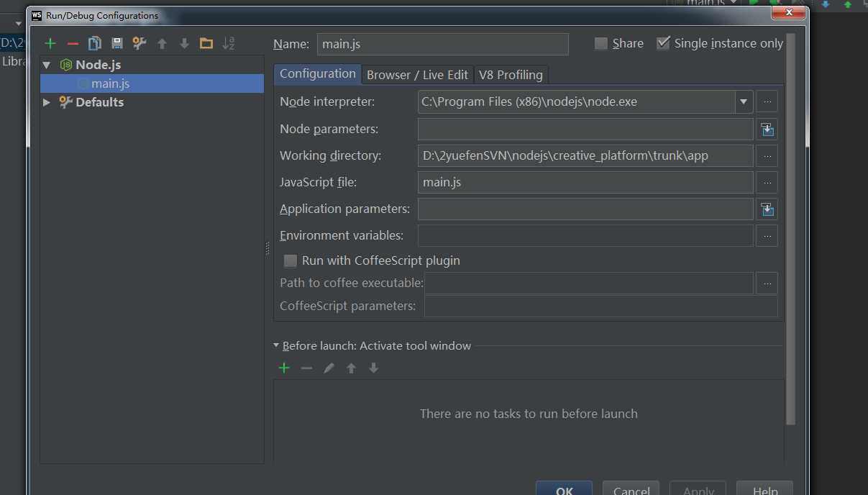Image resolution: width=868 pixels, height=495 pixels.
Task: Browse for the Node interpreter path
Action: click(x=767, y=102)
